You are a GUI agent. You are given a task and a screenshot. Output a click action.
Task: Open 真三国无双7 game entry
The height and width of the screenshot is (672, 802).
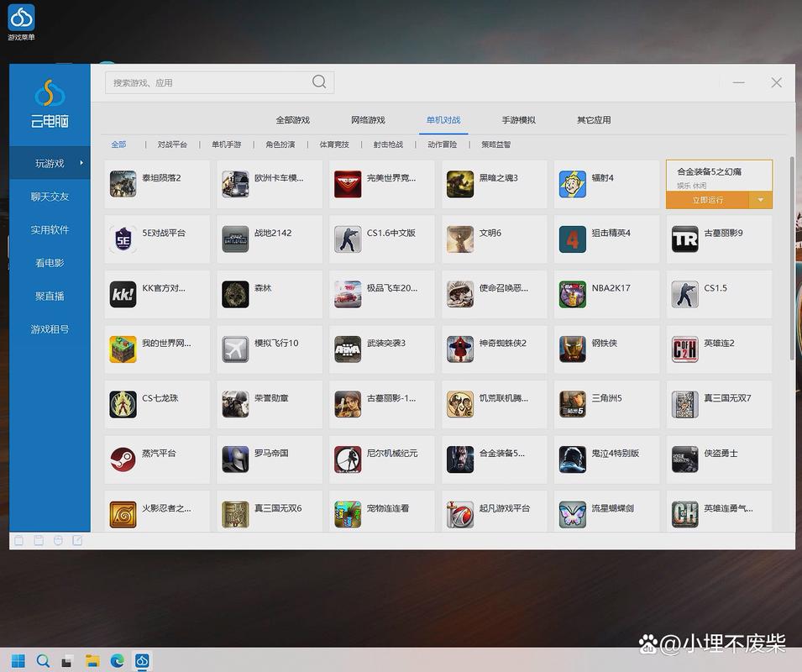coord(719,404)
